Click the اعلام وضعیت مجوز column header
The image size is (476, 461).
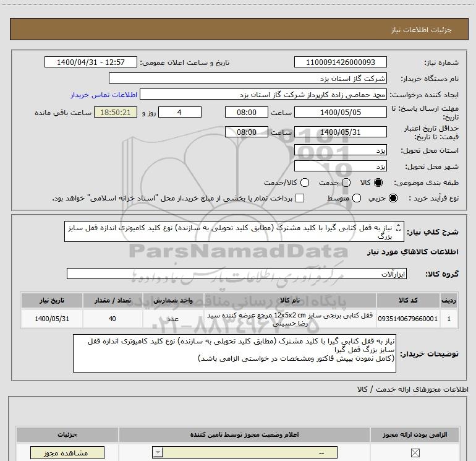244,434
